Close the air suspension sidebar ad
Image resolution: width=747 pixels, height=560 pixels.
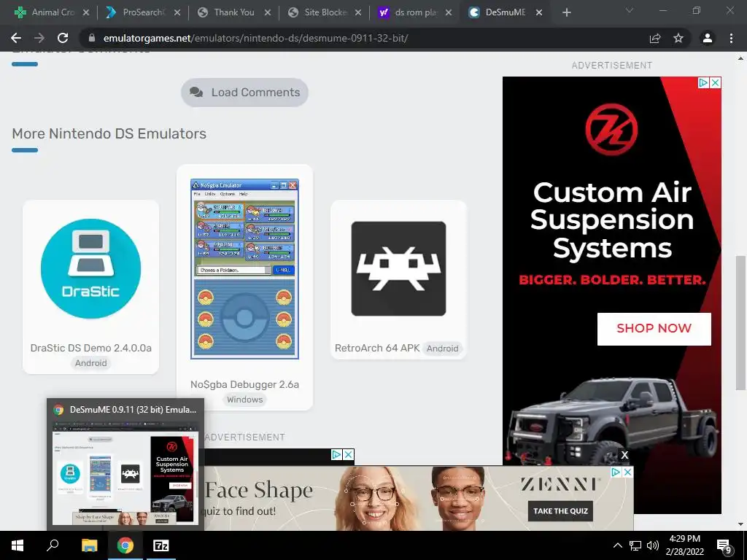pyautogui.click(x=715, y=83)
